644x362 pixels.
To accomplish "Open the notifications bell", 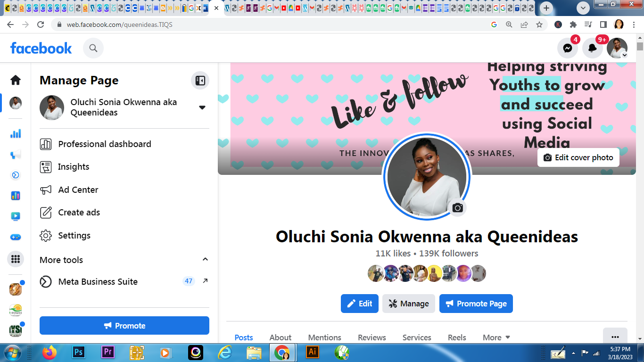I will coord(593,48).
